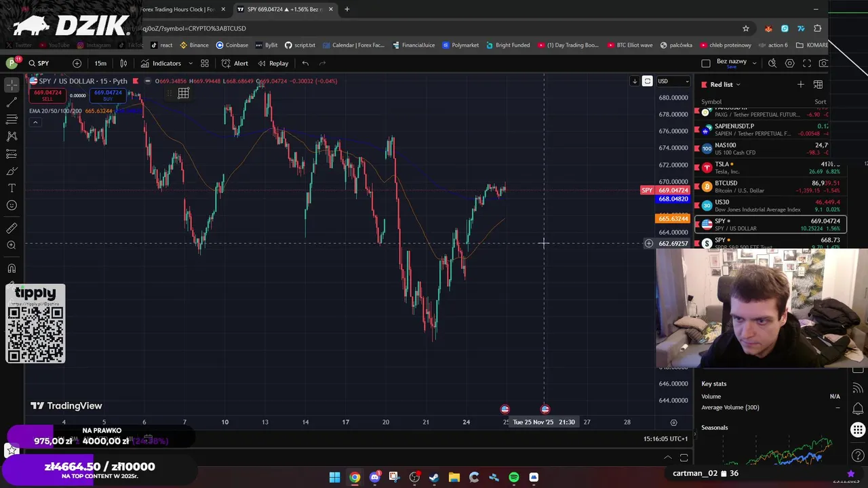Open the Indicators dialog
Viewport: 868px width, 488px height.
click(x=161, y=63)
